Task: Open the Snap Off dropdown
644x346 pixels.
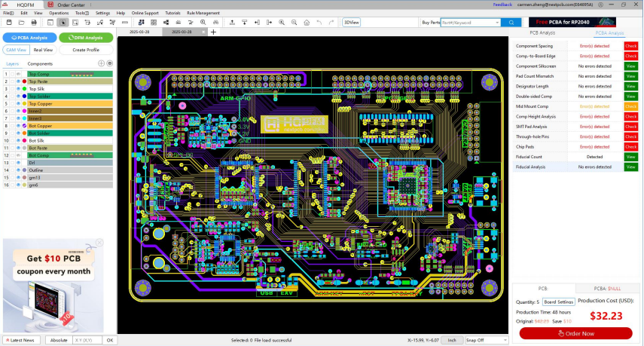Action: point(486,340)
